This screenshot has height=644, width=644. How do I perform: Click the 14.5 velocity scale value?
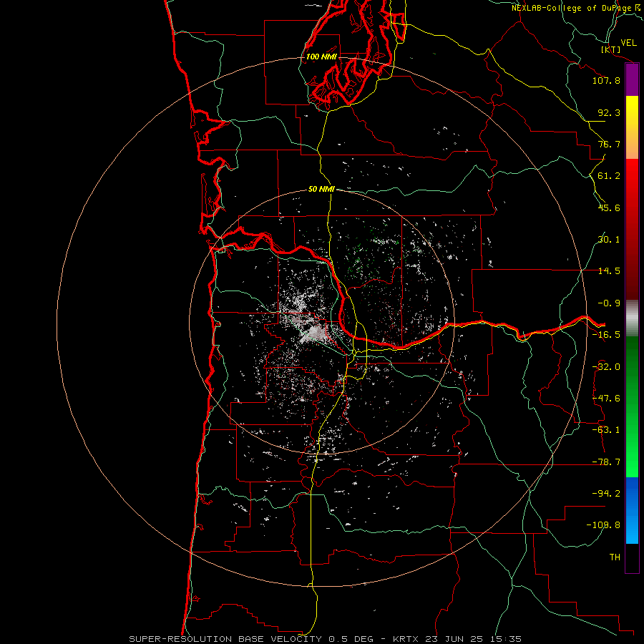[609, 271]
